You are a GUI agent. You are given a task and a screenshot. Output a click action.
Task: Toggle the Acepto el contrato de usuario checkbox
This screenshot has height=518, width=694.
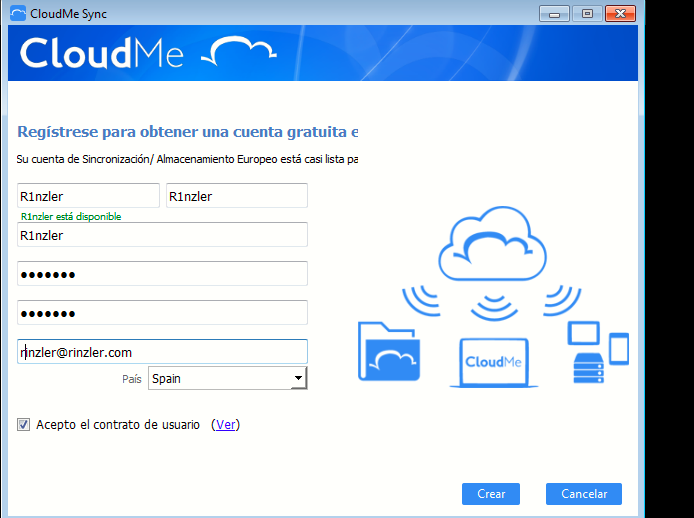[23, 425]
